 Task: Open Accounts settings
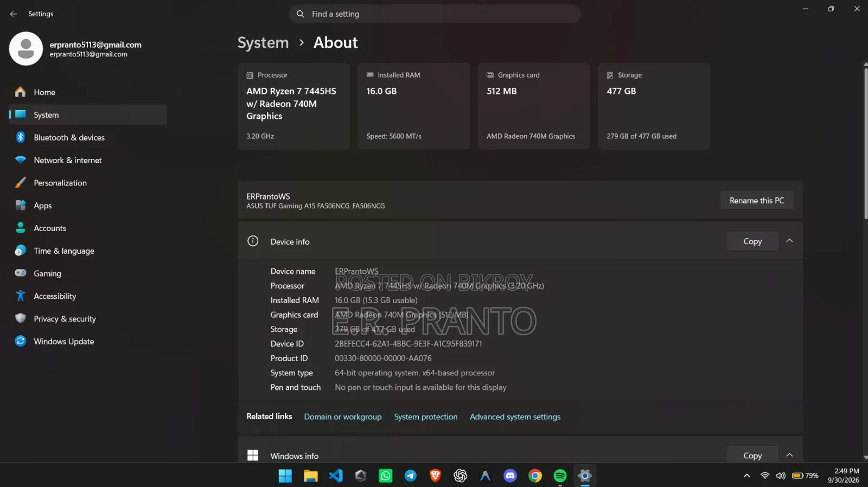pyautogui.click(x=88, y=228)
